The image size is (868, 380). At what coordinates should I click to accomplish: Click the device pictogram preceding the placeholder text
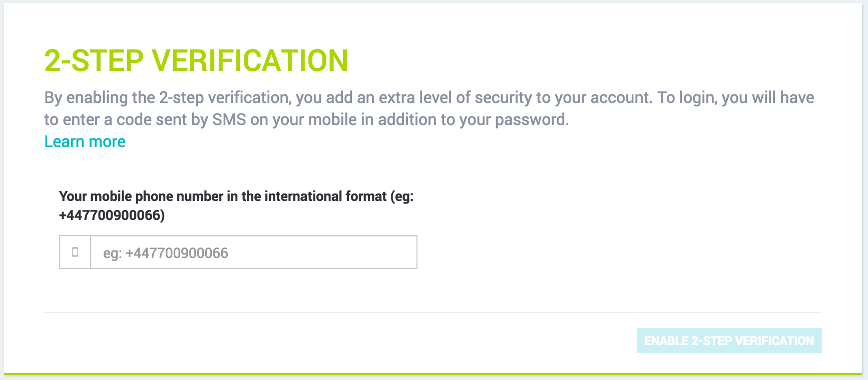(x=75, y=252)
